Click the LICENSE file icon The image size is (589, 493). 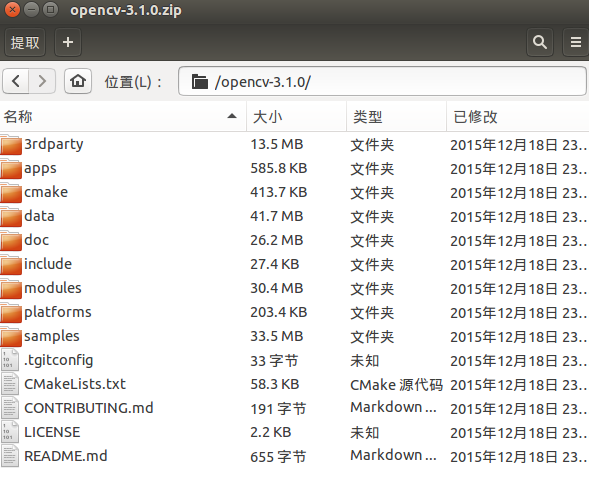[10, 433]
